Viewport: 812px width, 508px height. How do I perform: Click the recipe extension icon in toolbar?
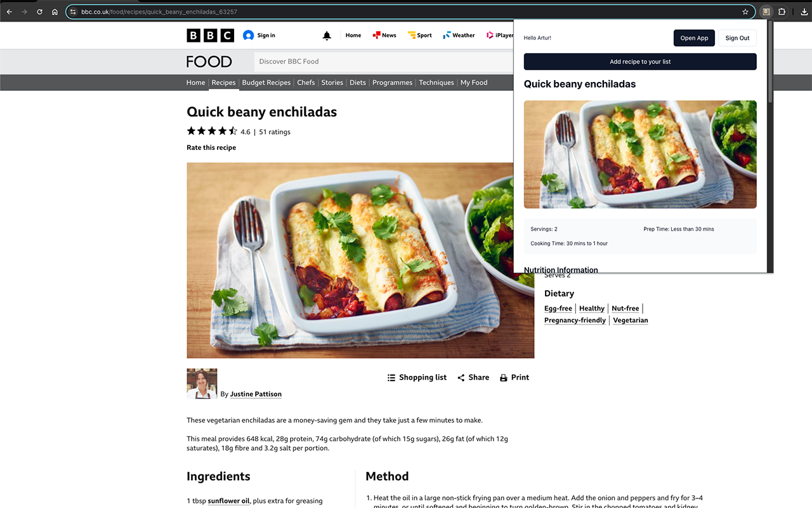tap(766, 11)
